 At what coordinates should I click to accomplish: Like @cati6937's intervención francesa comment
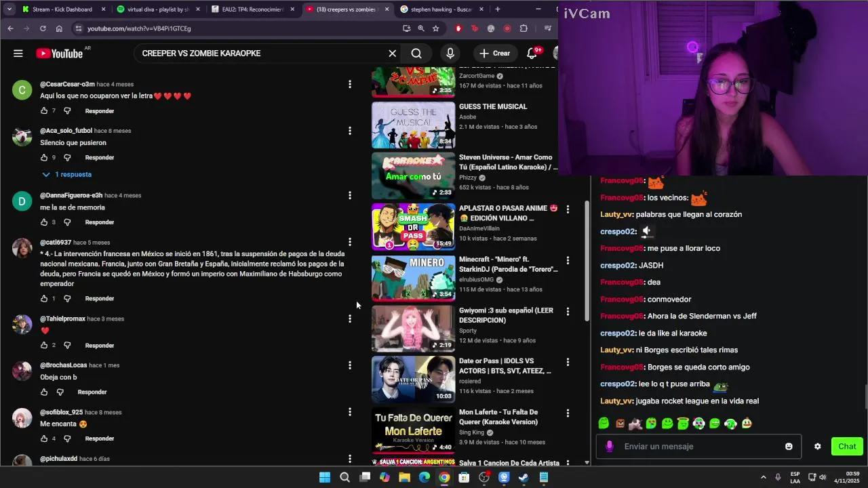coord(44,298)
